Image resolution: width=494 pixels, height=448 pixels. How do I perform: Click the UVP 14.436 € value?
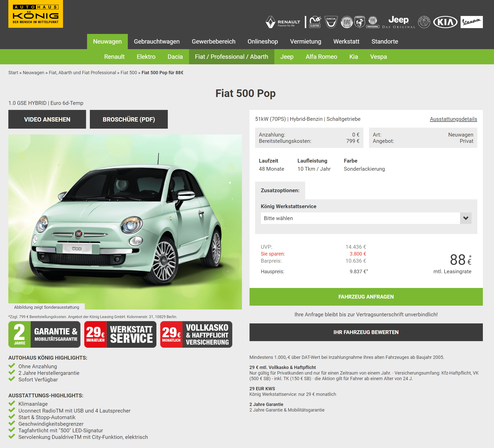[356, 247]
